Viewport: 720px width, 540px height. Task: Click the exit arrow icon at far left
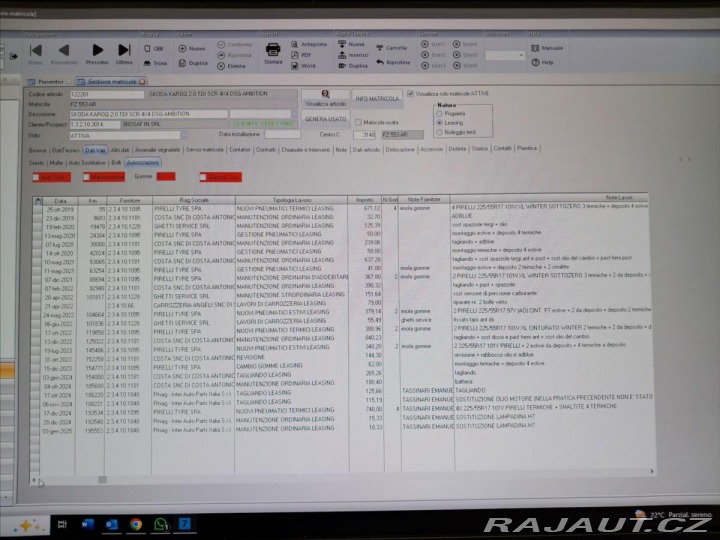click(x=14, y=56)
